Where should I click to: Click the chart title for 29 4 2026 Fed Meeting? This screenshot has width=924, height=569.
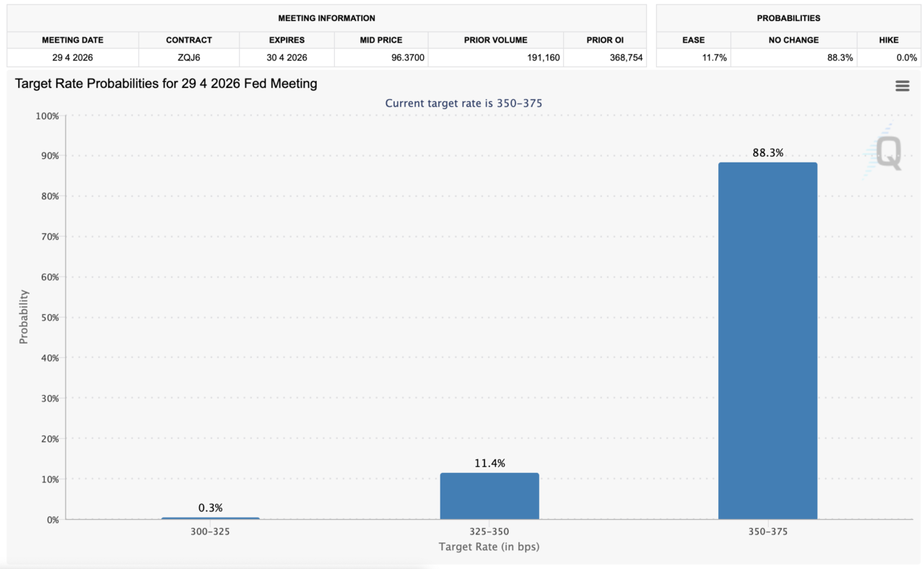point(166,84)
